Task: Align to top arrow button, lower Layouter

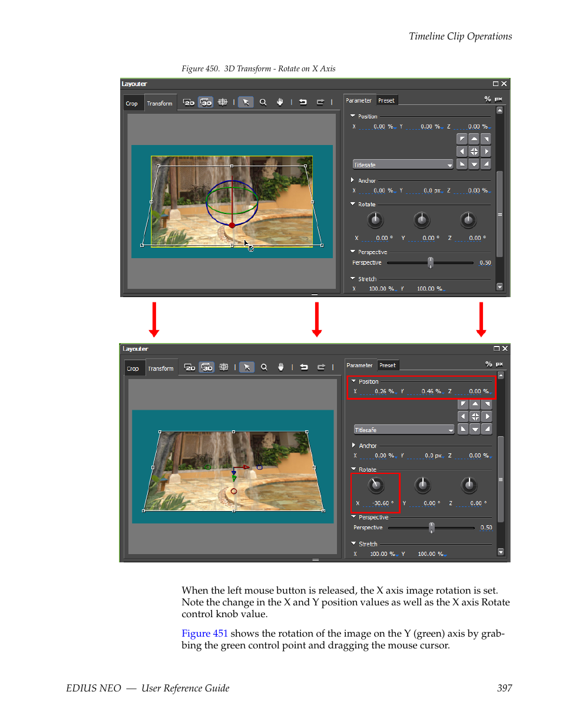Action: pos(475,404)
